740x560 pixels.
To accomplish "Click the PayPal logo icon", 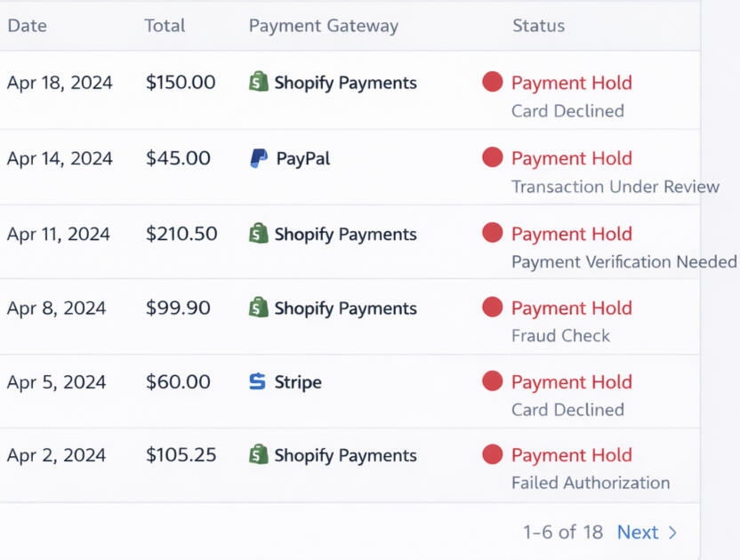I will 259,158.
